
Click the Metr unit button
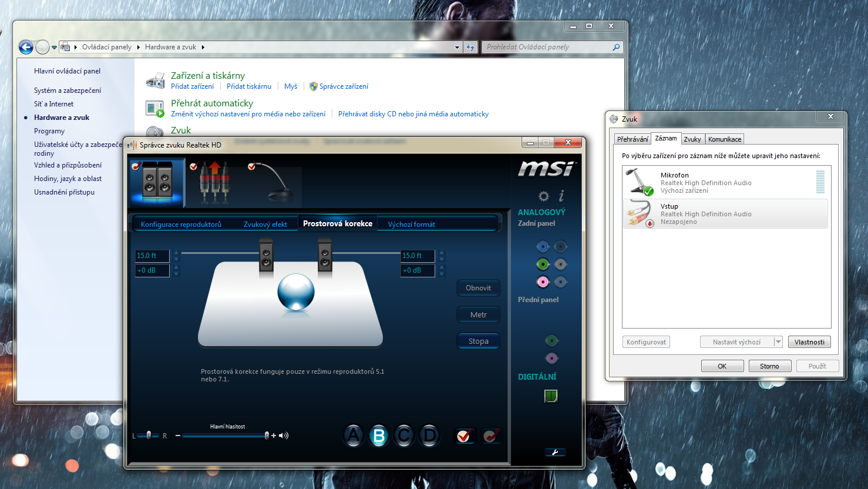coord(479,315)
